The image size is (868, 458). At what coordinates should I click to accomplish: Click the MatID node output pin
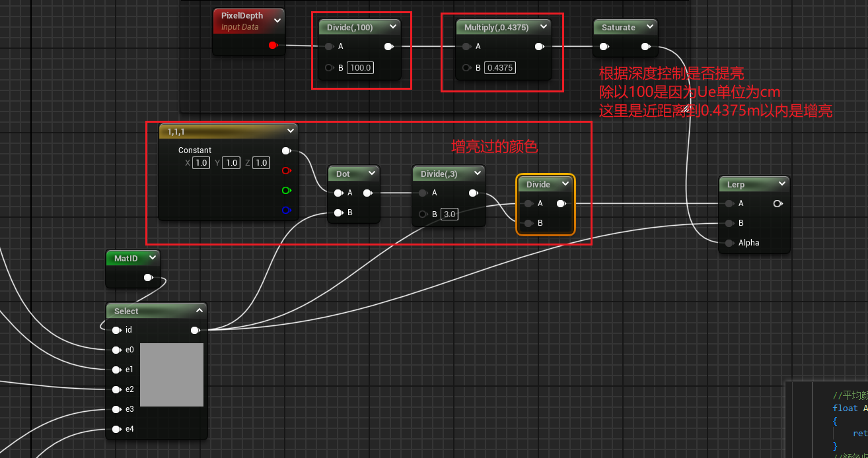click(x=147, y=278)
